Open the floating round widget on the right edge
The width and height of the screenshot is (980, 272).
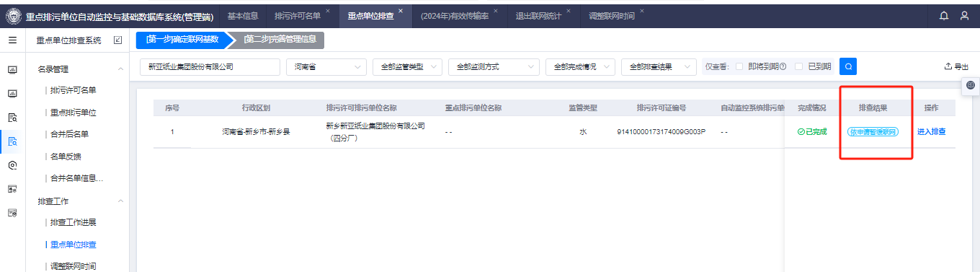(x=970, y=86)
